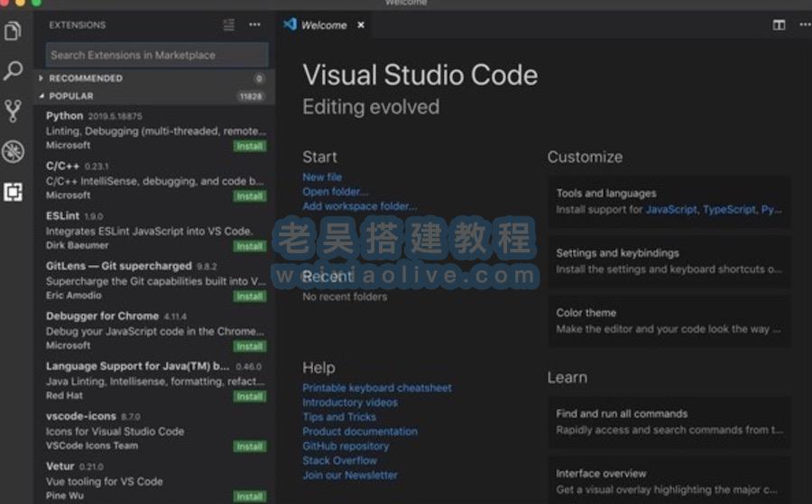812x504 pixels.
Task: Collapse the Popular extensions section
Action: (70, 96)
